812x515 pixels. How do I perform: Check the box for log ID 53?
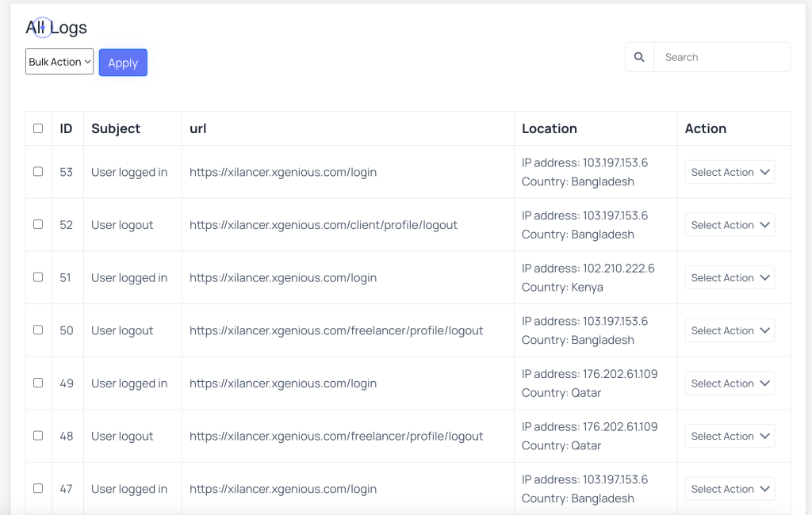pyautogui.click(x=38, y=171)
